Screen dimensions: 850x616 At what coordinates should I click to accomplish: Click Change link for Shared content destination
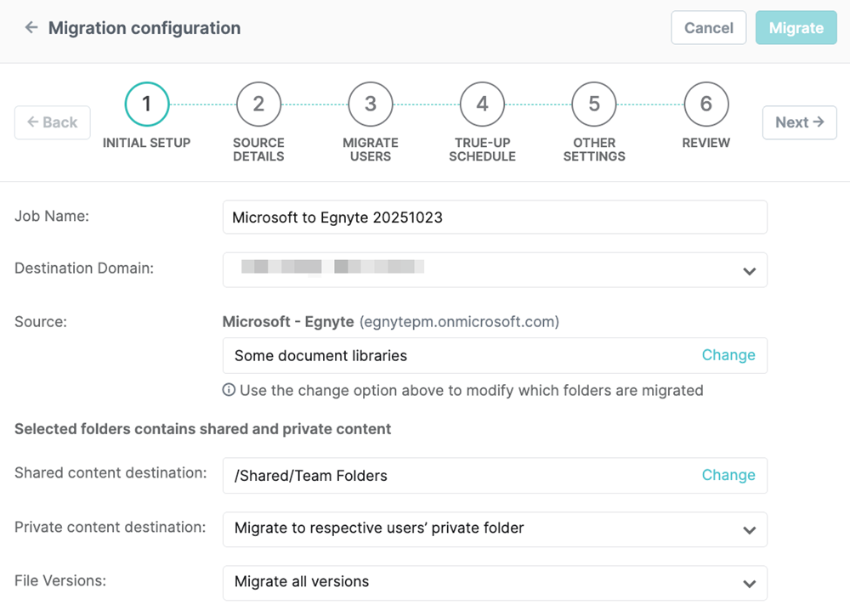click(x=728, y=475)
